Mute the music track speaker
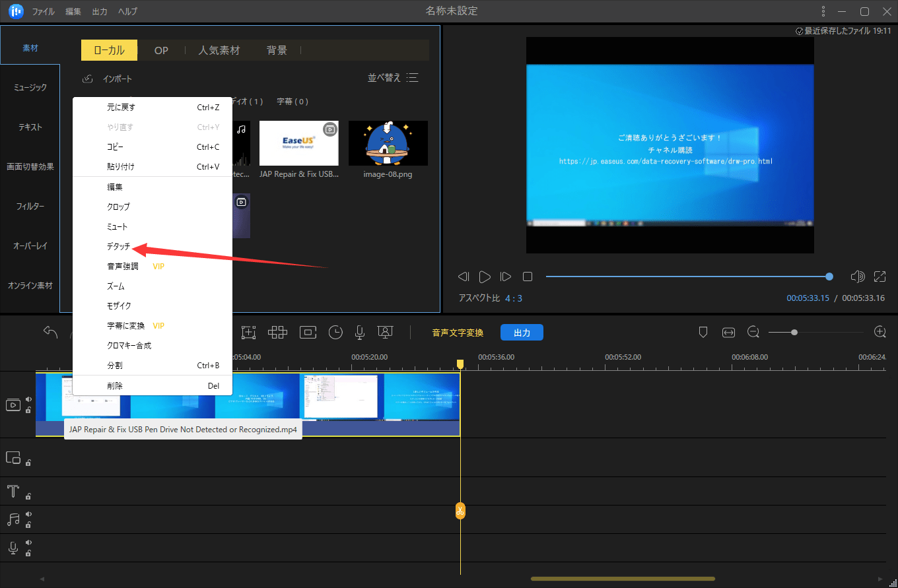This screenshot has width=898, height=588. tap(28, 514)
